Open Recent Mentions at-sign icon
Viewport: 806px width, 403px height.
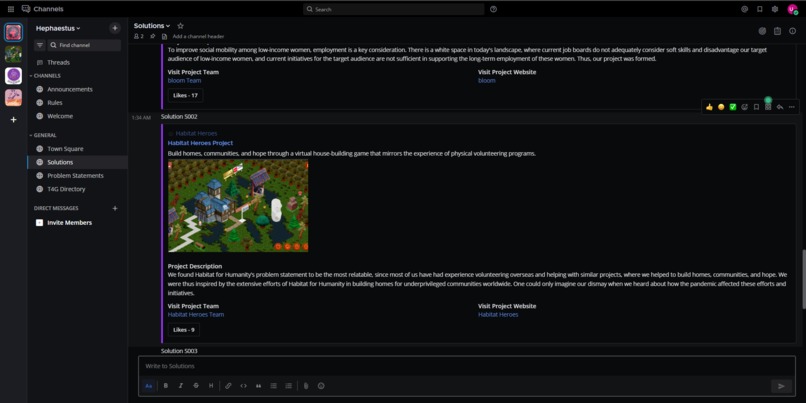click(x=744, y=9)
